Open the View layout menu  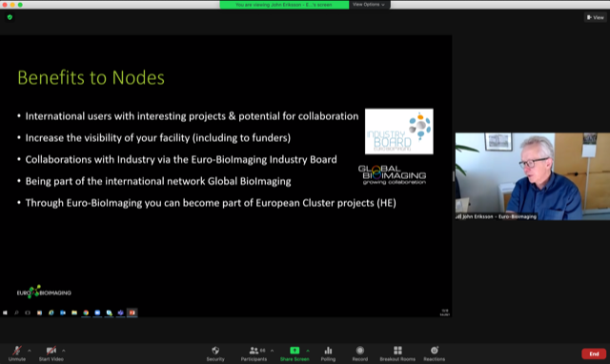pyautogui.click(x=596, y=17)
